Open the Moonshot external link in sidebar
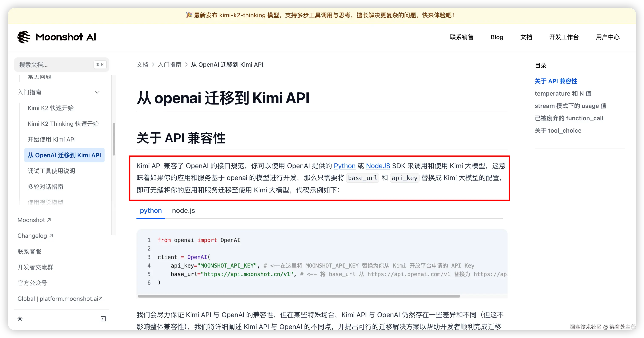Image resolution: width=644 pixels, height=338 pixels. [34, 220]
